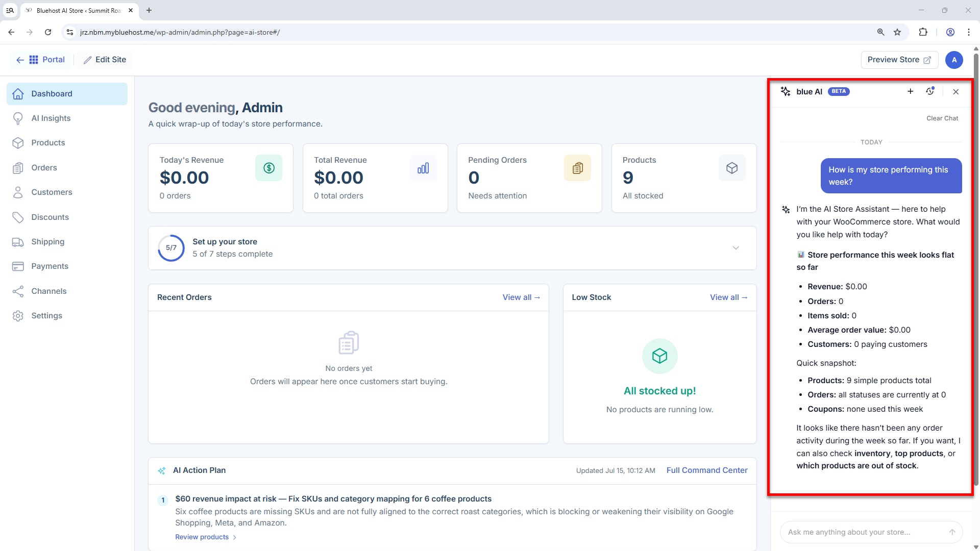Go to Products in sidebar
Image resolution: width=980 pixels, height=551 pixels.
[x=67, y=143]
